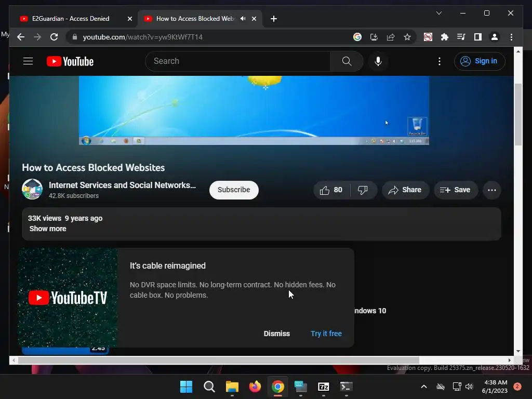Open Windows taskbar search

coord(209,387)
